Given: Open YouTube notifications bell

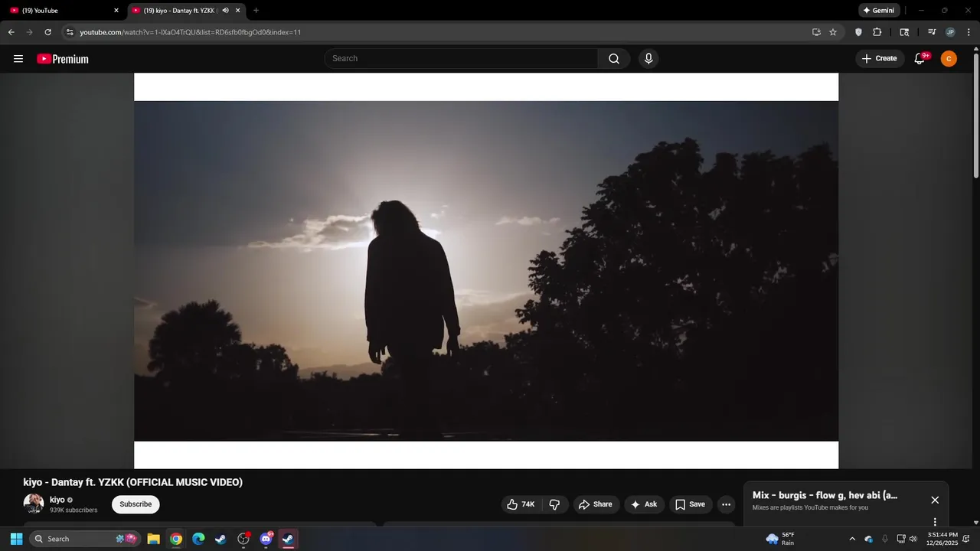Looking at the screenshot, I should (920, 59).
